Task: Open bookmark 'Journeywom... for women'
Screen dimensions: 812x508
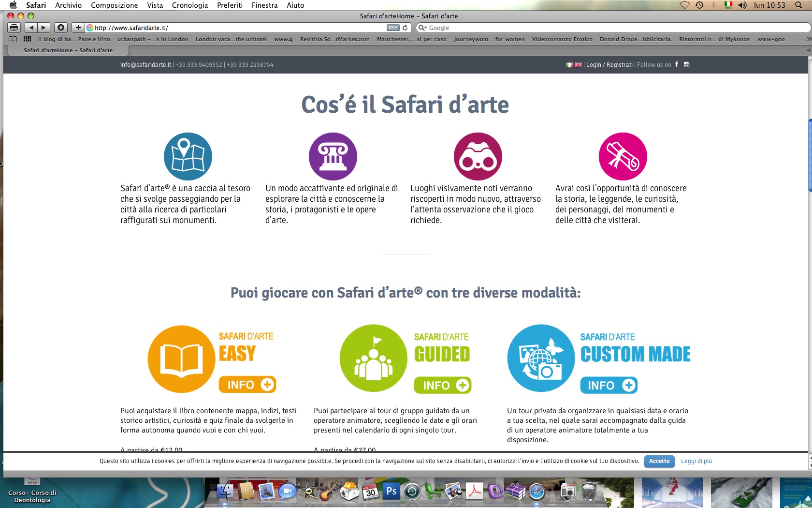Action: [489, 39]
